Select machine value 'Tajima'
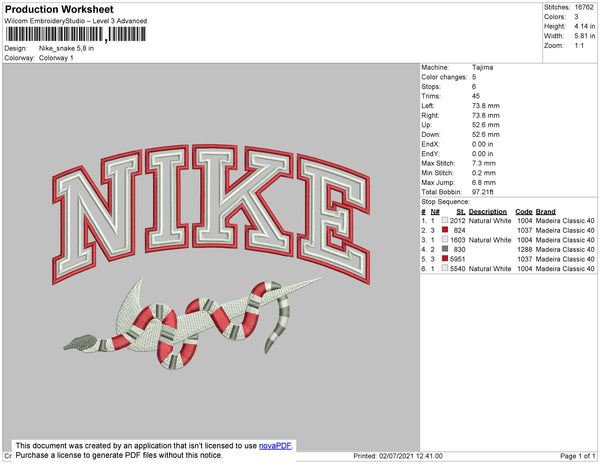Viewport: 600px width, 464px height. point(483,67)
